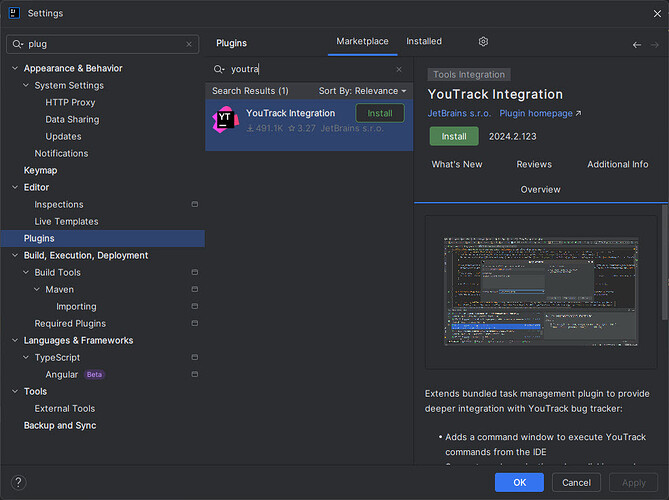Select Notifications in the settings tree

coord(61,153)
